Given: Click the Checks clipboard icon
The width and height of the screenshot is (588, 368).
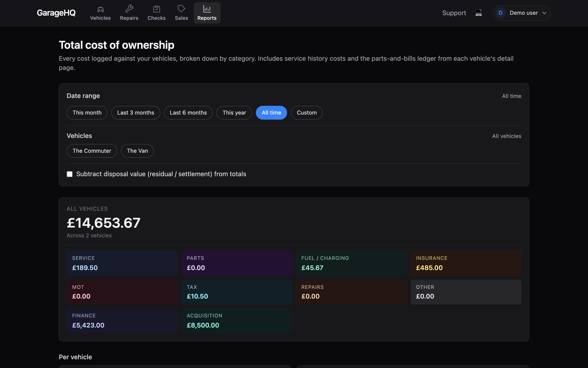Looking at the screenshot, I should (x=156, y=9).
